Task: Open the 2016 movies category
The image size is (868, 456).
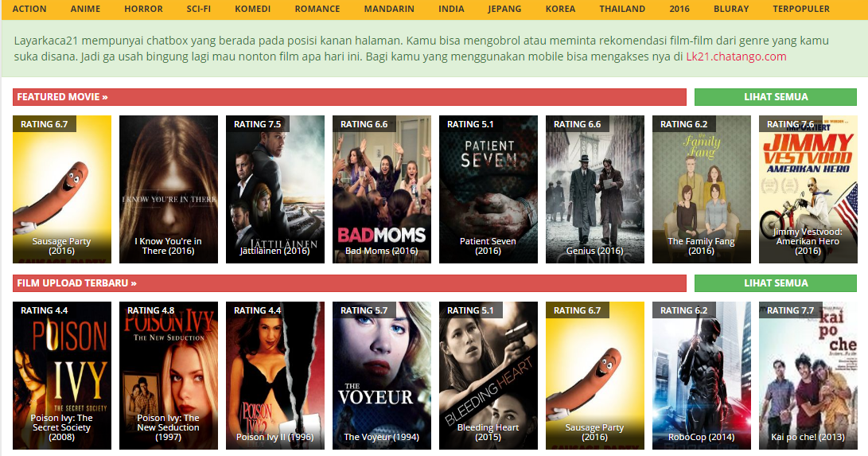Action: coord(679,9)
